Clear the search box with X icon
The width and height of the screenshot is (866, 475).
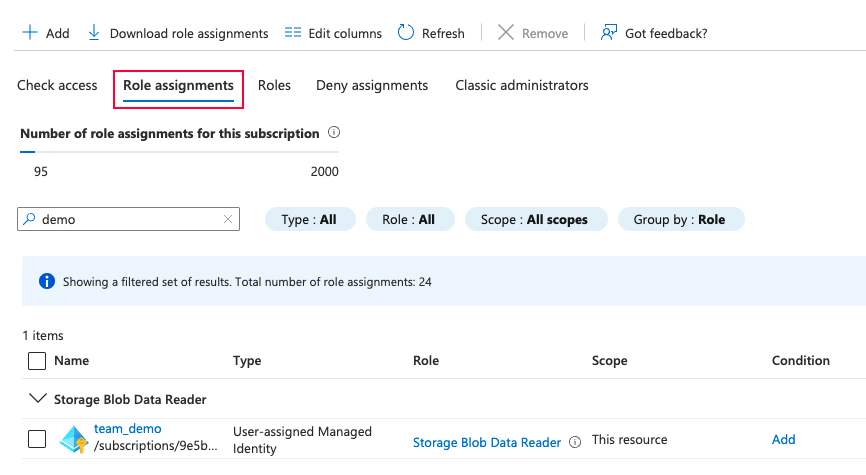click(x=228, y=220)
